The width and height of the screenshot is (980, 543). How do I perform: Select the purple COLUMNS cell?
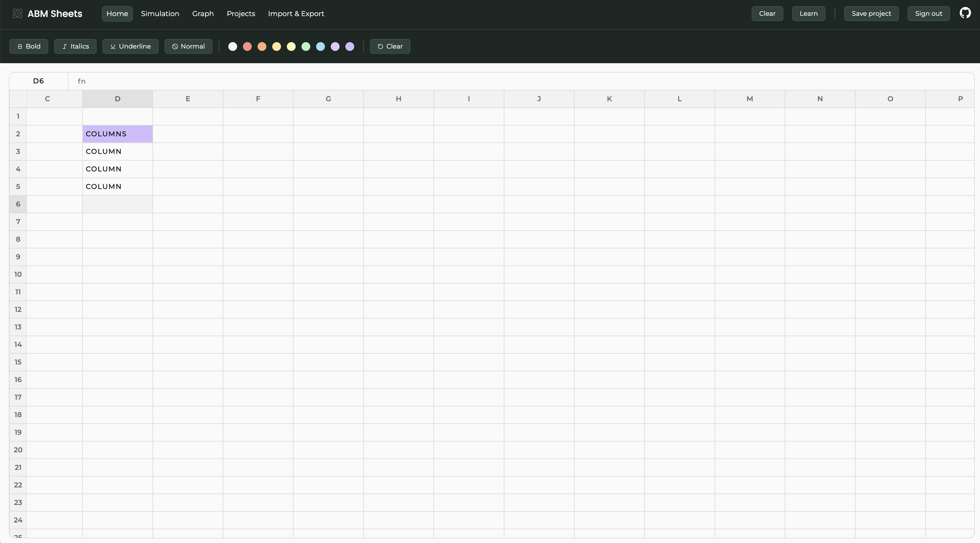[x=118, y=134]
